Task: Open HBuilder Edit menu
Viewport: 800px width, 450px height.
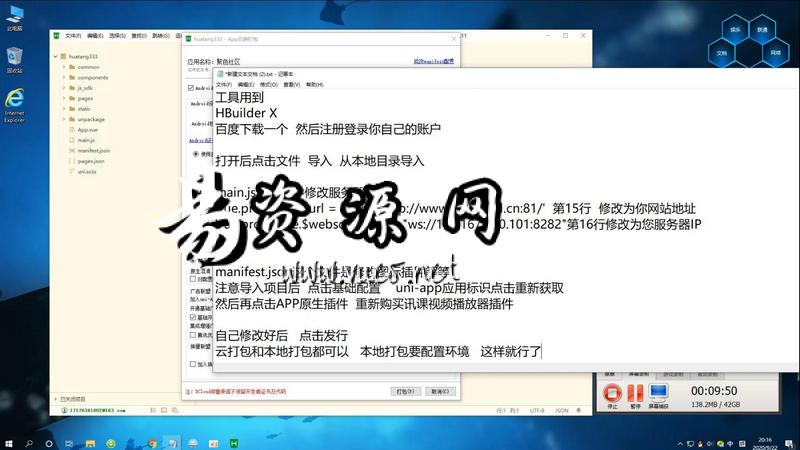Action: pos(95,36)
